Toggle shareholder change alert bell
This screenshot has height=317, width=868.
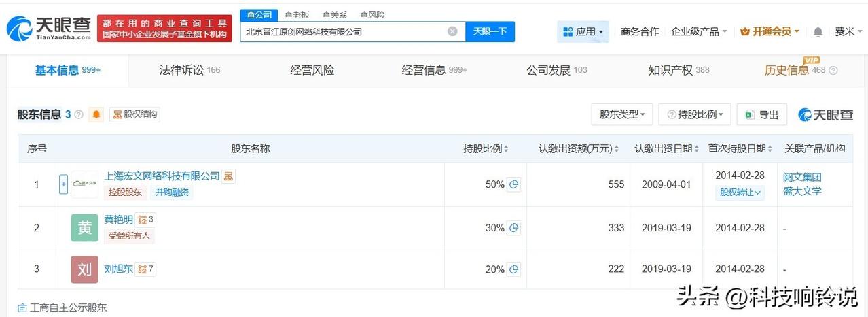point(96,114)
